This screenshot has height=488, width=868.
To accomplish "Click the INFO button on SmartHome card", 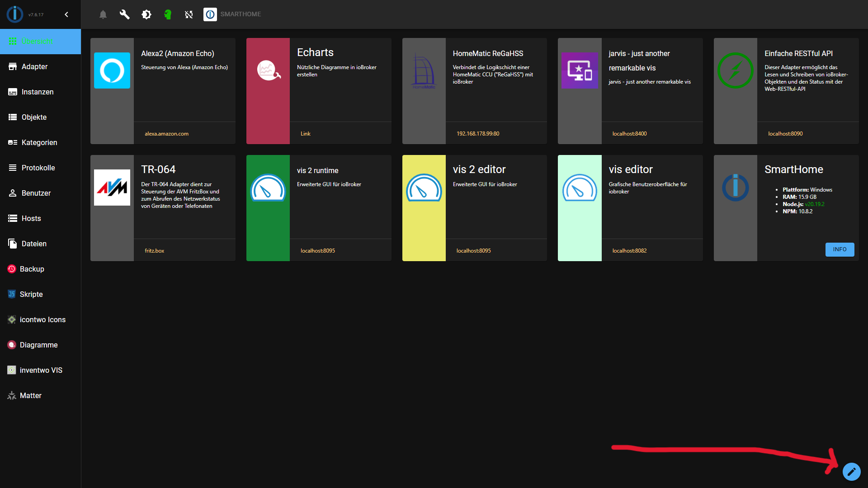I will pos(840,249).
